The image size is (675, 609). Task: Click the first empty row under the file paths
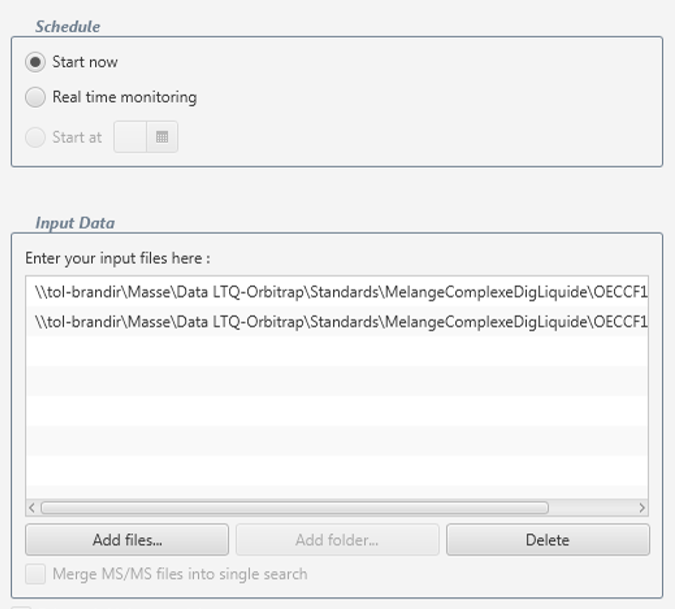point(338,351)
